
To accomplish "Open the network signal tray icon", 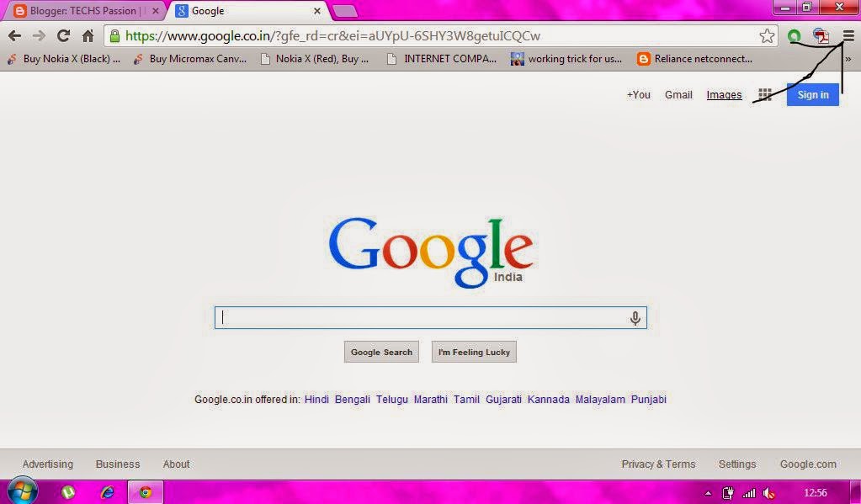I will tap(748, 493).
